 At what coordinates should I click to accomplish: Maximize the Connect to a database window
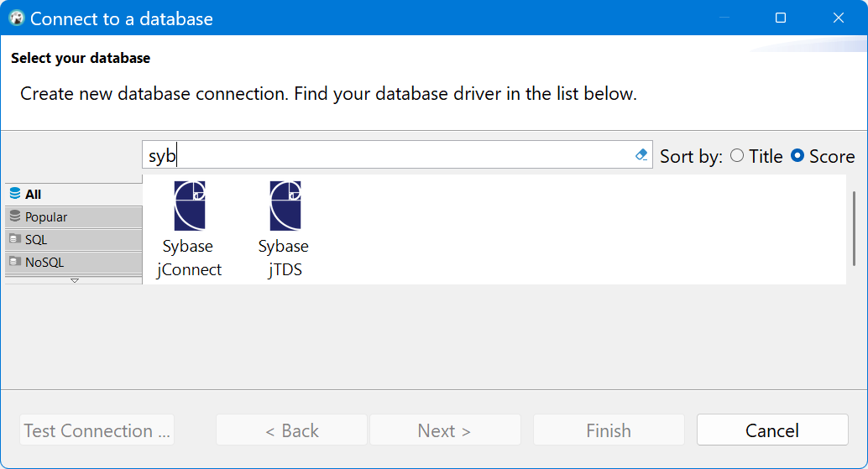[781, 18]
